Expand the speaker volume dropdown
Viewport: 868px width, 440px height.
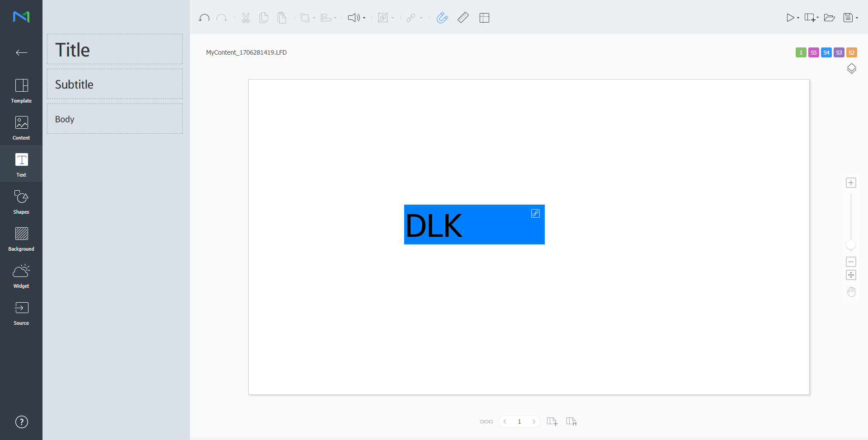pyautogui.click(x=364, y=18)
